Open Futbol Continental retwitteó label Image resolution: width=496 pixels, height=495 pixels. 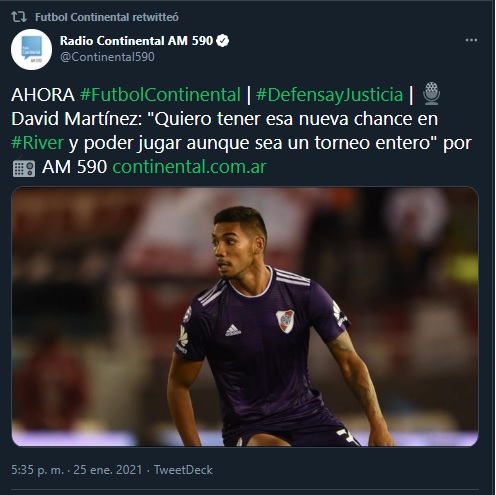(107, 17)
